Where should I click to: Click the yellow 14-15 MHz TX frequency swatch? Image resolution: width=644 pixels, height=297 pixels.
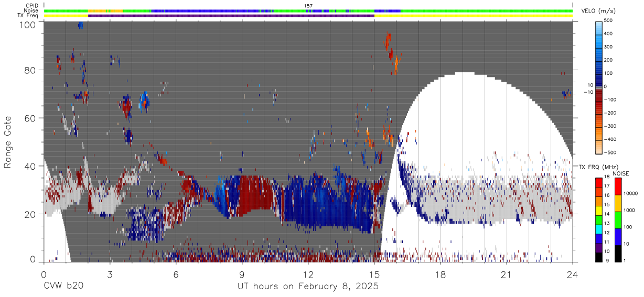click(x=599, y=210)
